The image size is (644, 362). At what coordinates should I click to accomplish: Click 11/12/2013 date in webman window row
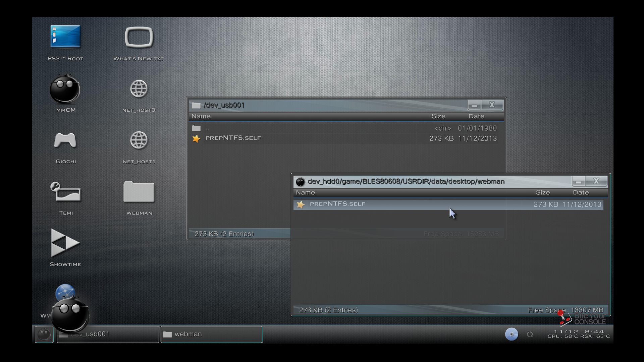[582, 204]
